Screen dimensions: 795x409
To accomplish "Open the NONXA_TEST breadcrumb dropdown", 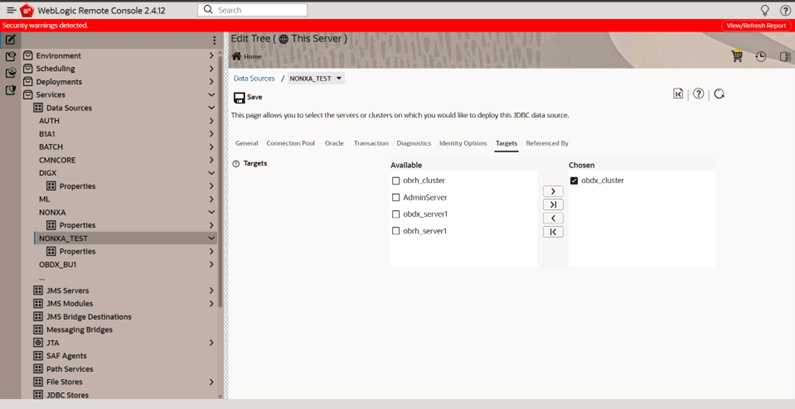I will click(316, 79).
